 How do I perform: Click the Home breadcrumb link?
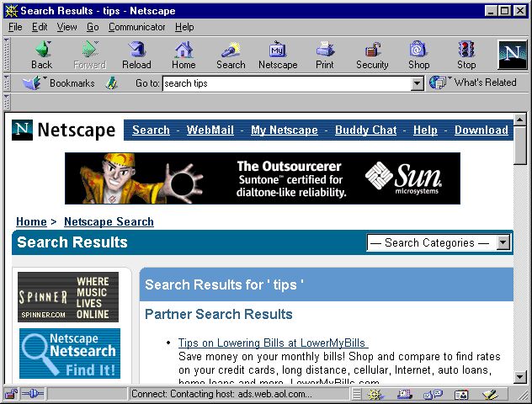[31, 222]
